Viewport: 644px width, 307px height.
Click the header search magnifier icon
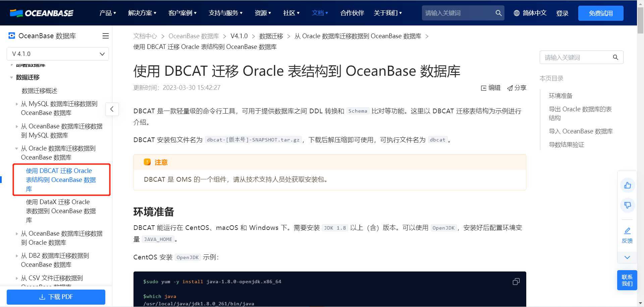[498, 13]
